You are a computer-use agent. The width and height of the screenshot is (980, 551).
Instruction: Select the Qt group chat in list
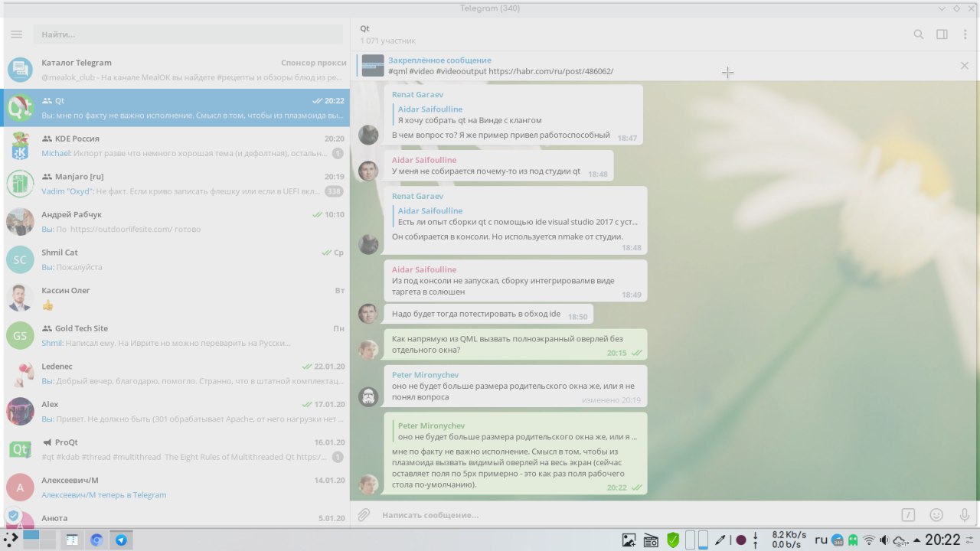(x=176, y=108)
